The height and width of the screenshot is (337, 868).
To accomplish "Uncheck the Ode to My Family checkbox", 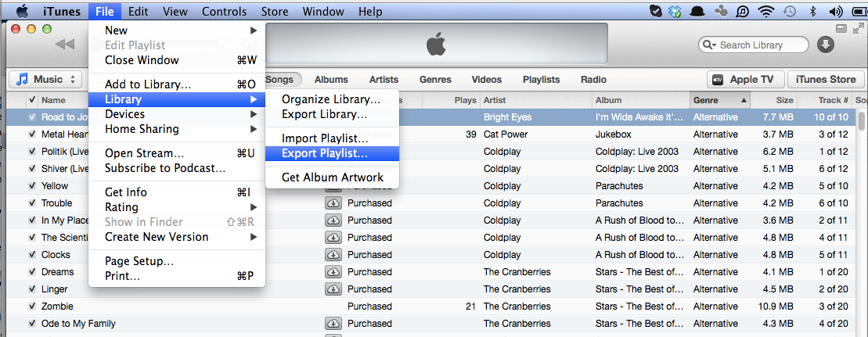I will coord(32,324).
